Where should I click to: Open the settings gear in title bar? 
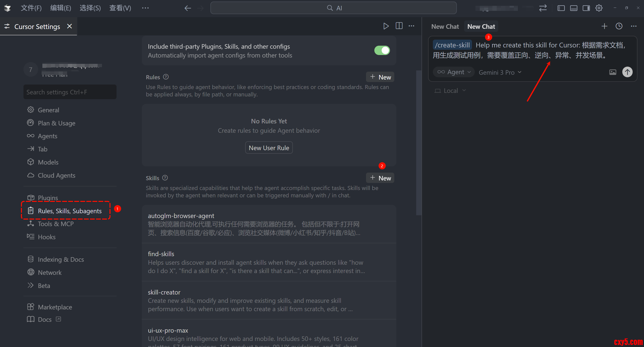(599, 8)
